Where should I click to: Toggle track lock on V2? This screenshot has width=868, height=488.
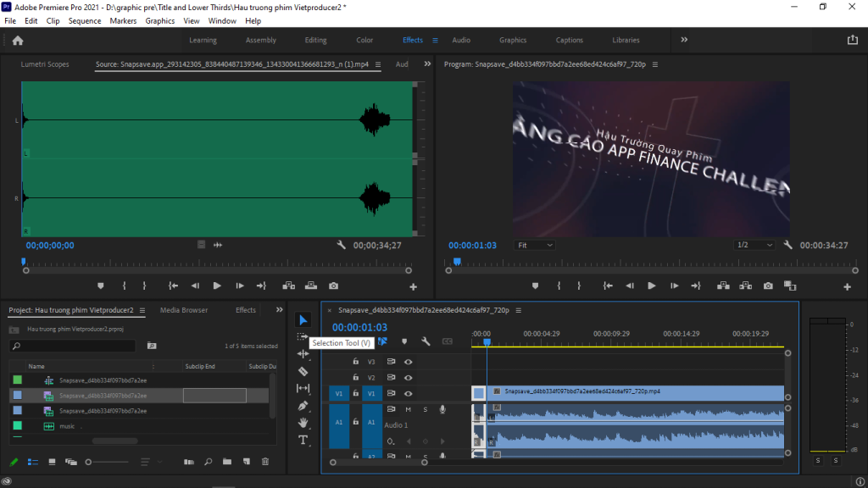(x=355, y=378)
